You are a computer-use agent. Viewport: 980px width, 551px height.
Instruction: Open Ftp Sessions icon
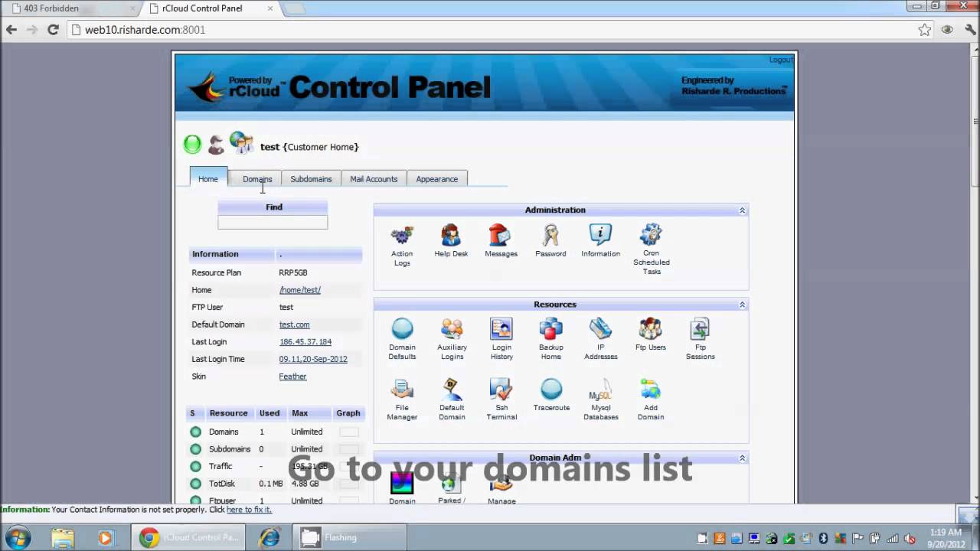click(x=700, y=329)
